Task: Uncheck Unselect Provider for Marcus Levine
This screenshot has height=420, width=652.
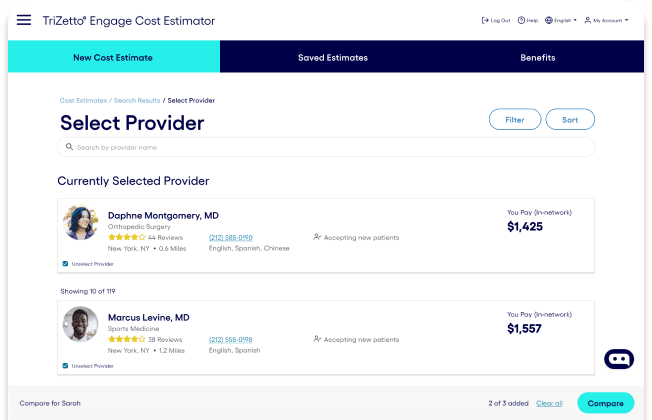Action: (x=65, y=366)
